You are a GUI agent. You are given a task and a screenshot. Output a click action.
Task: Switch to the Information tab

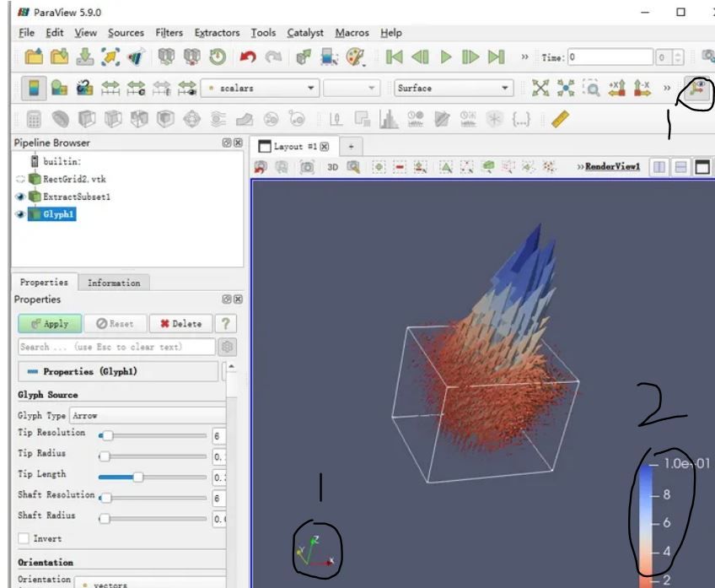115,283
